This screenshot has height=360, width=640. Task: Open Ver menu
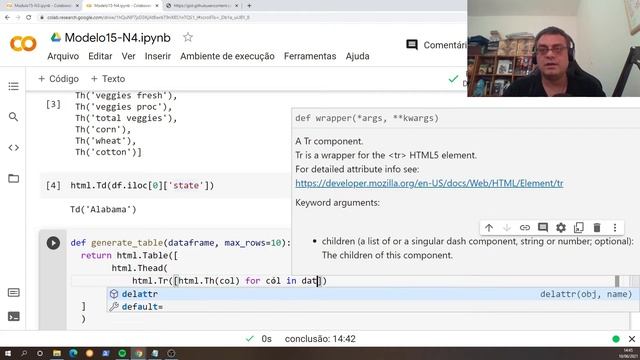tap(128, 56)
